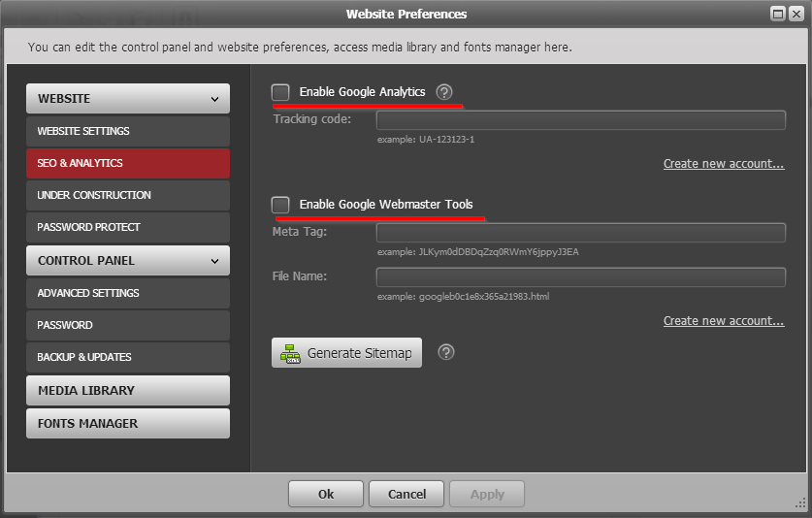Screen dimensions: 812x518
Task: Enable Google Analytics checkbox
Action: pyautogui.click(x=280, y=92)
